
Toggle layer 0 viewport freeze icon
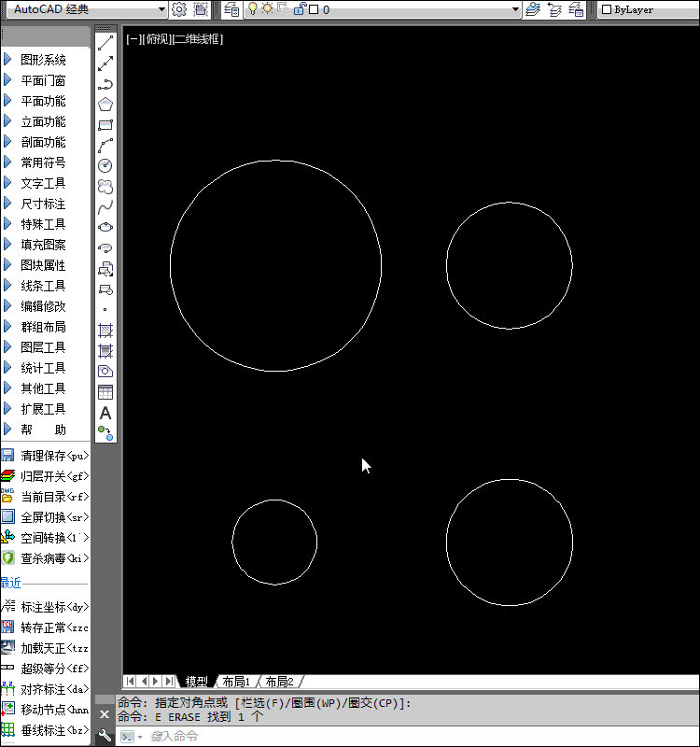point(283,9)
